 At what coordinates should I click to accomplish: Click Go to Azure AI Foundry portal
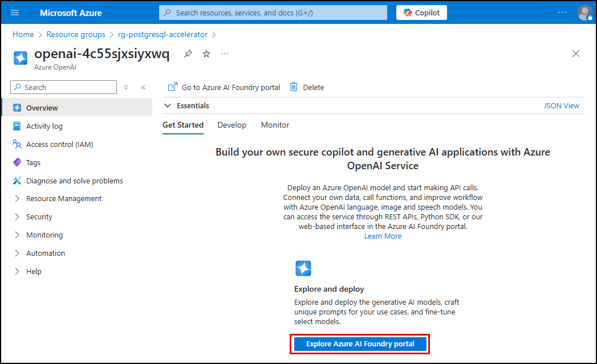pyautogui.click(x=224, y=87)
